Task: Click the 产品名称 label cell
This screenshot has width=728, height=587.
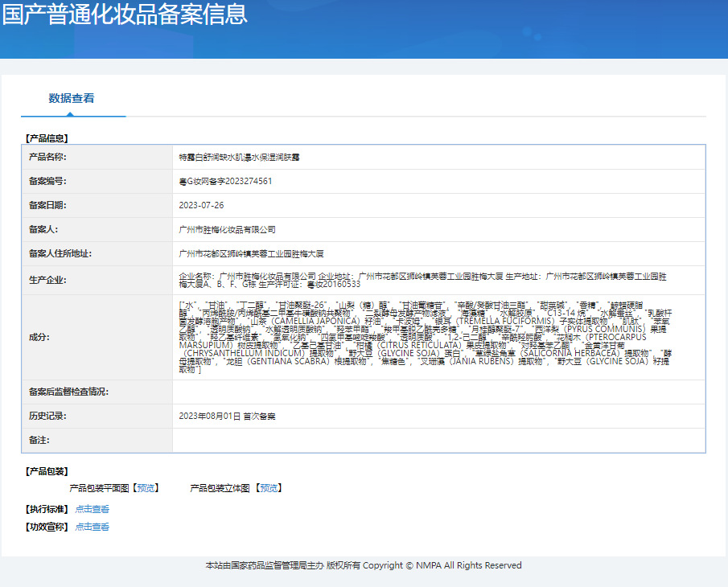Action: click(97, 158)
